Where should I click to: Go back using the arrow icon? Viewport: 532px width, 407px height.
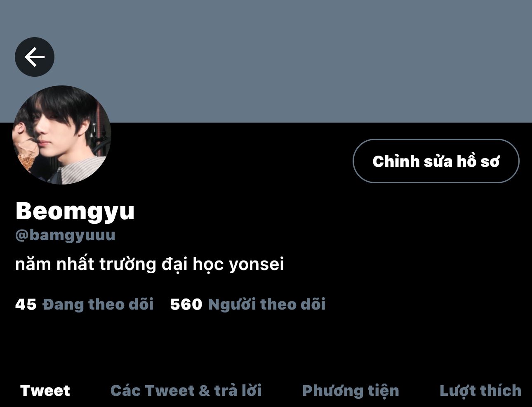pos(35,57)
